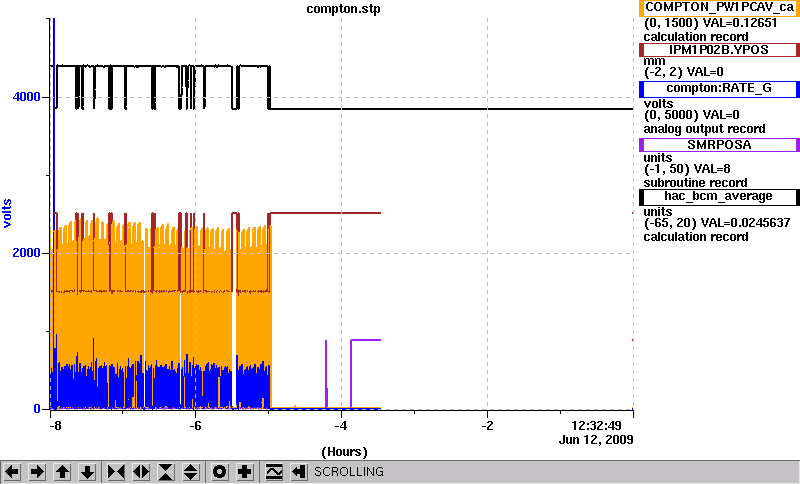The width and height of the screenshot is (800, 484).
Task: Click the auto-scale waveform icon button
Action: click(x=274, y=472)
